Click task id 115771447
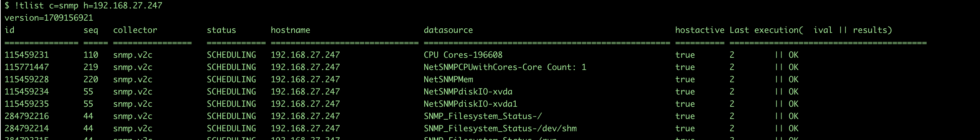Screen dimensions: 980x140 (x=27, y=67)
